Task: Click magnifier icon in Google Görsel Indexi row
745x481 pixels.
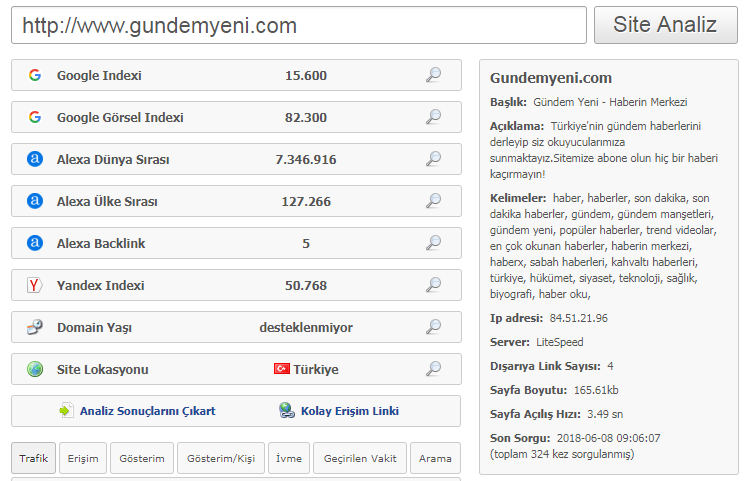Action: pyautogui.click(x=433, y=116)
